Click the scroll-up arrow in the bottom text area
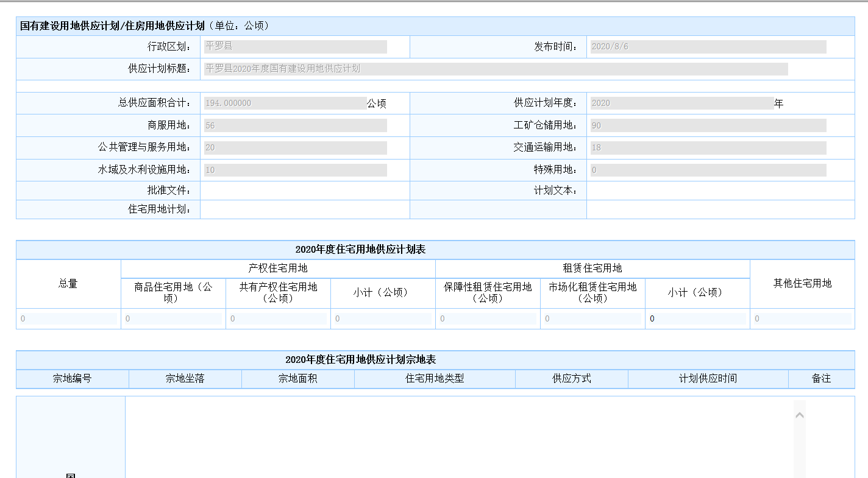The width and height of the screenshot is (868, 478). (800, 415)
